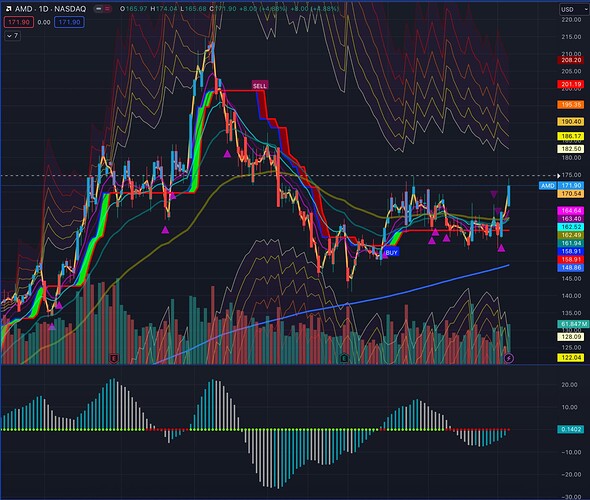Click the 0.00 spread value
The width and height of the screenshot is (590, 500).
pos(44,22)
